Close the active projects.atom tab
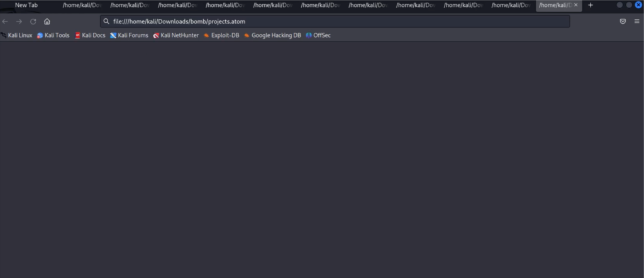This screenshot has width=644, height=278. pos(575,5)
